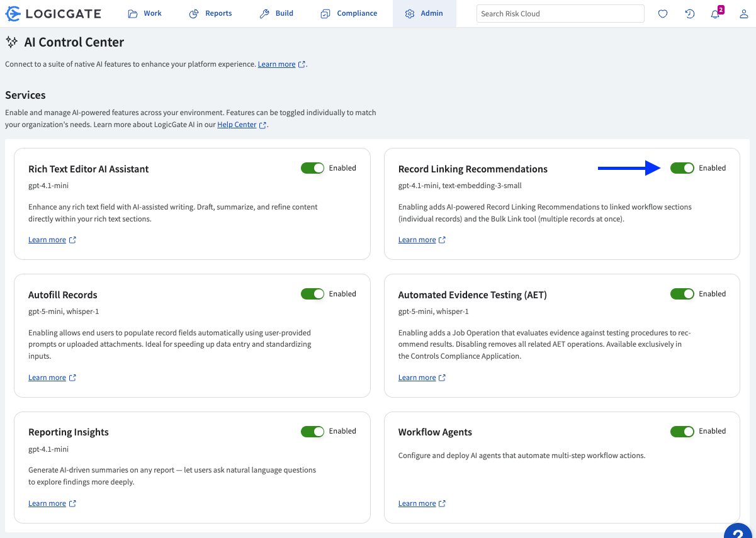Select the Admin menu
This screenshot has height=538, width=756.
pos(424,13)
